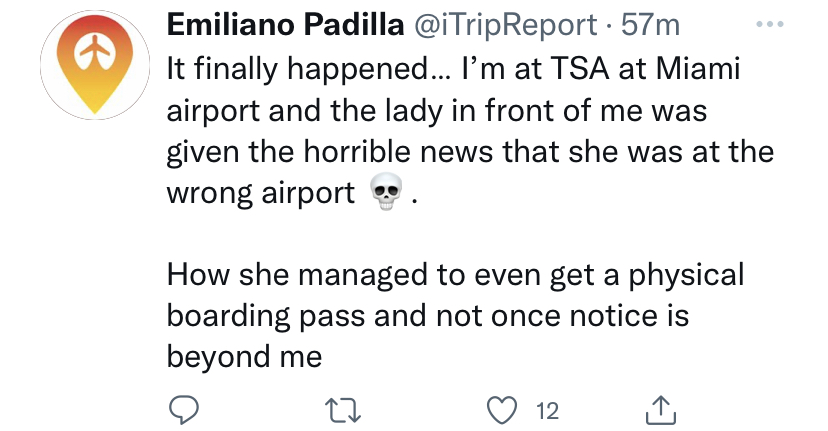Open the tweet via 57m timestamp

[651, 25]
